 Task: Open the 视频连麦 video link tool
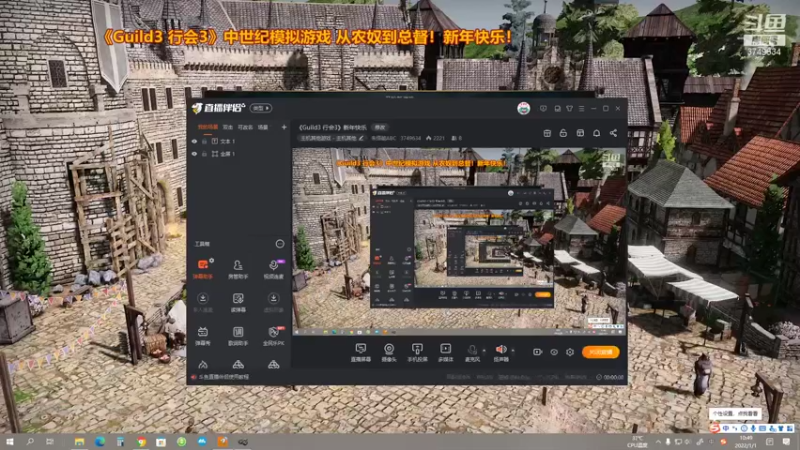273,269
